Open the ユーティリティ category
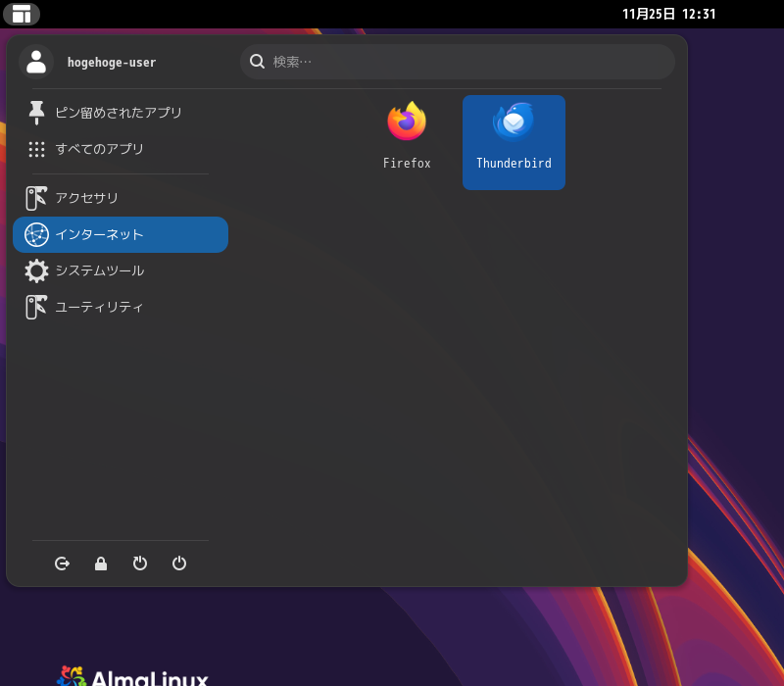 pos(121,307)
